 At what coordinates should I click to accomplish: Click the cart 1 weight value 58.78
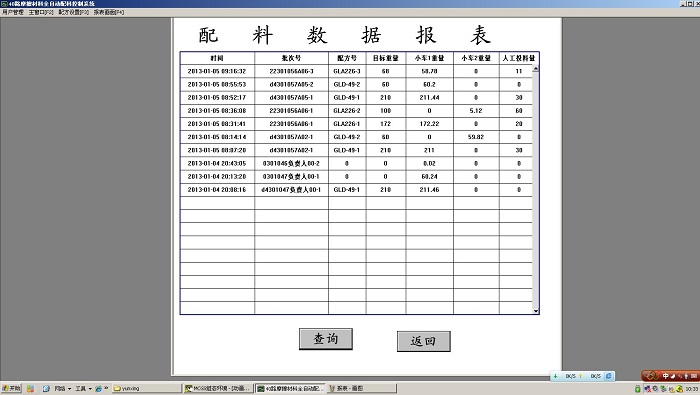click(x=429, y=71)
